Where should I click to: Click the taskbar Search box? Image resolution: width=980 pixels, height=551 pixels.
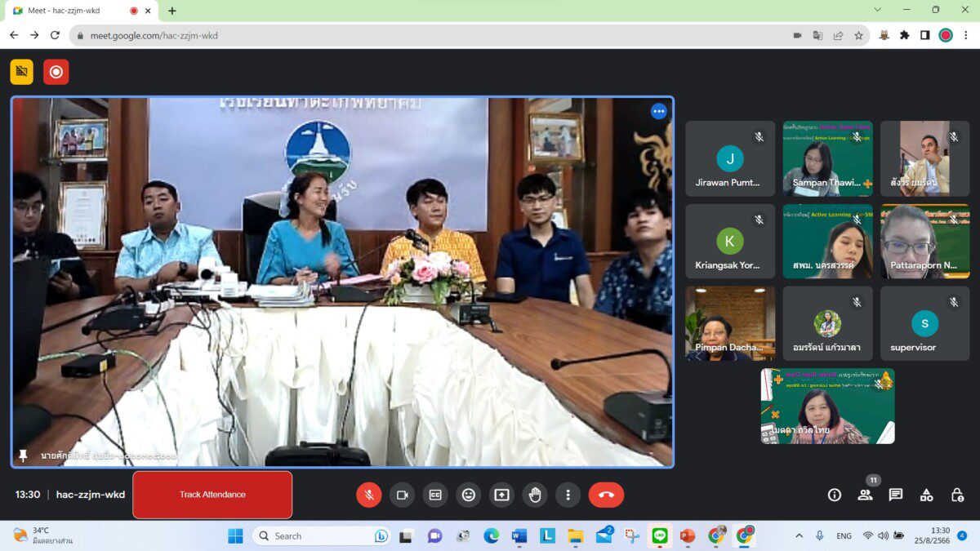click(323, 535)
